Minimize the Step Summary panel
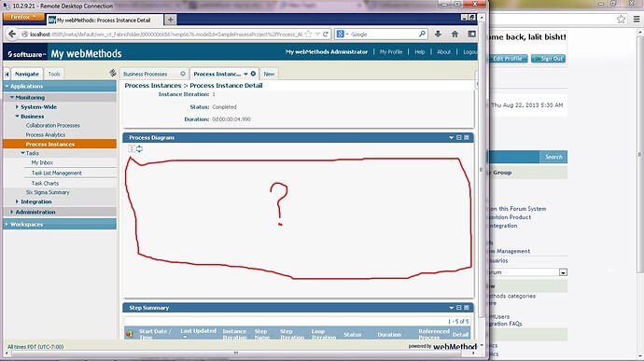This screenshot has height=361, width=644. click(x=459, y=307)
